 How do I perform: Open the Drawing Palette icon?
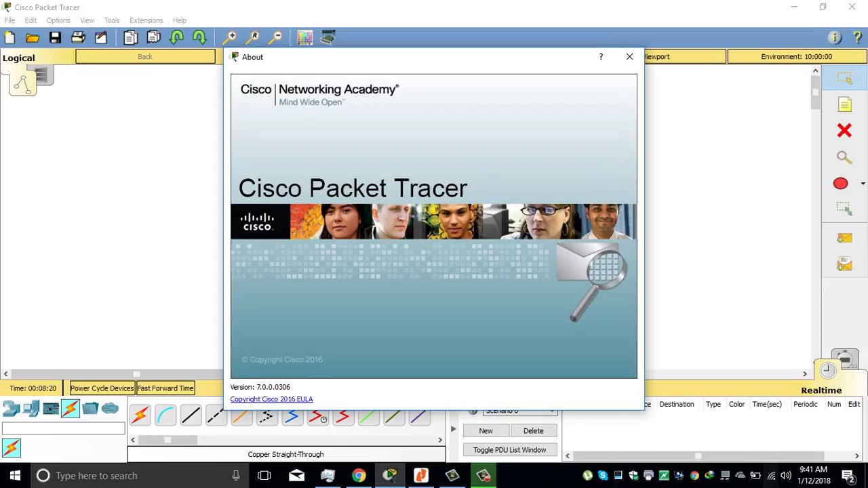pyautogui.click(x=304, y=38)
